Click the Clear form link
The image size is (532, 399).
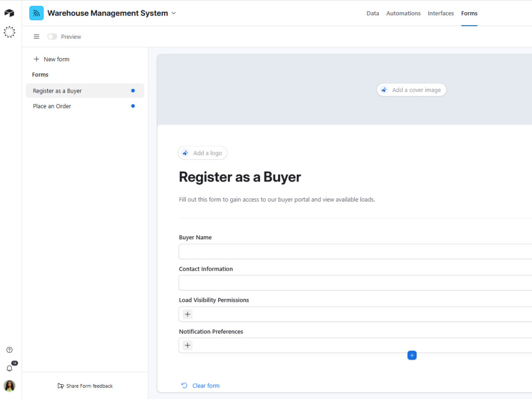click(201, 385)
